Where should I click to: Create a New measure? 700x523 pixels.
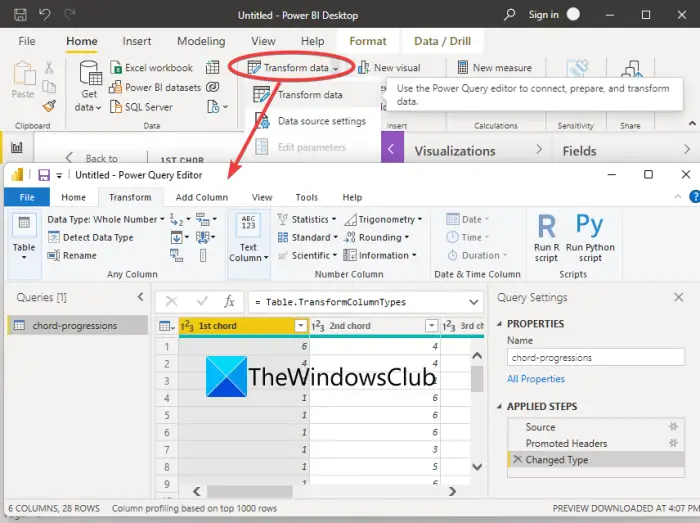[x=495, y=68]
